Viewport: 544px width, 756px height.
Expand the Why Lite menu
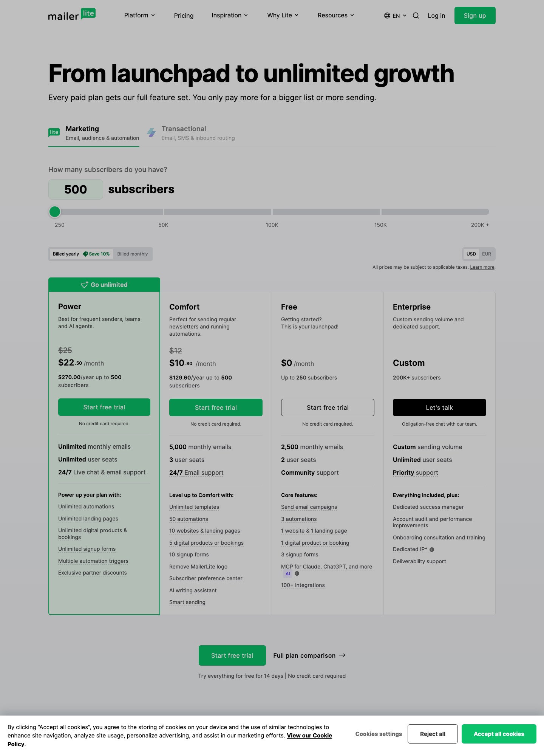coord(283,15)
